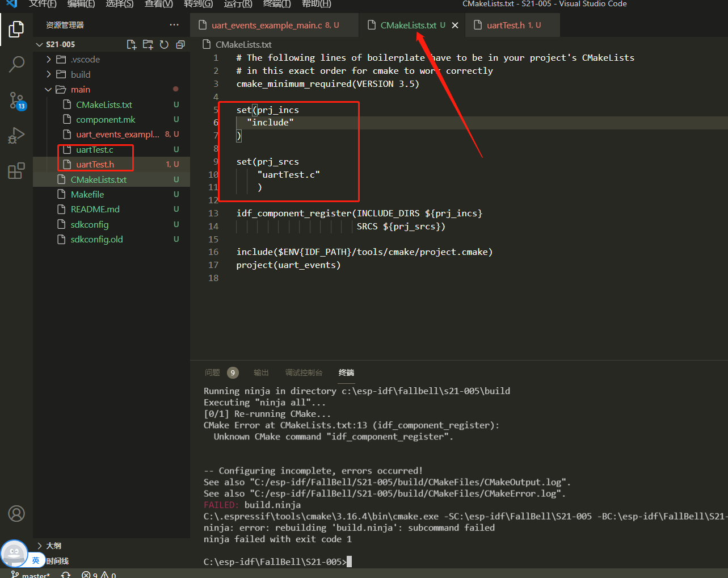Viewport: 728px width, 578px height.
Task: Click the New Folder icon in explorer header
Action: point(148,44)
